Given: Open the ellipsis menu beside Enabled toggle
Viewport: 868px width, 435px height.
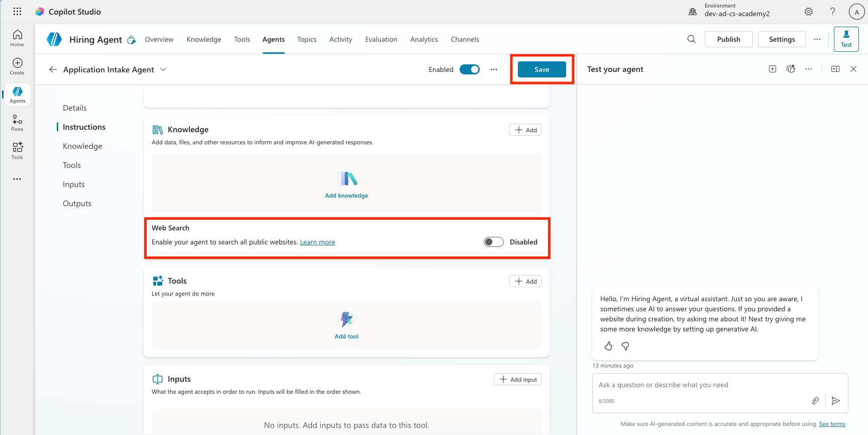Looking at the screenshot, I should 494,69.
